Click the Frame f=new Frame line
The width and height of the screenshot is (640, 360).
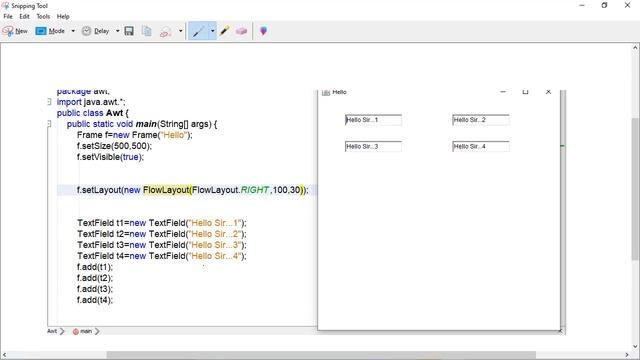(134, 135)
